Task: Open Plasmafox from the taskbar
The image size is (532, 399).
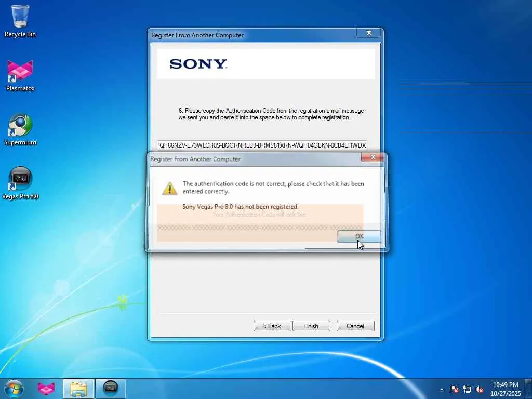Action: coord(46,389)
